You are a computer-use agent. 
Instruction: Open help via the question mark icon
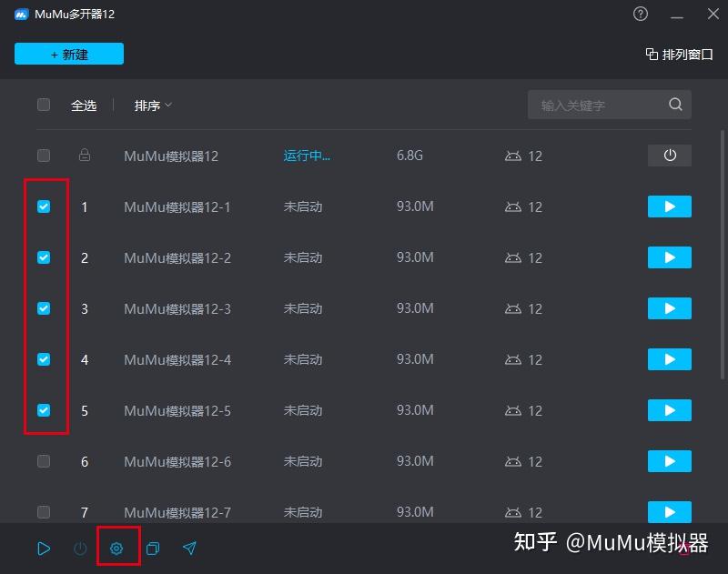[x=640, y=14]
